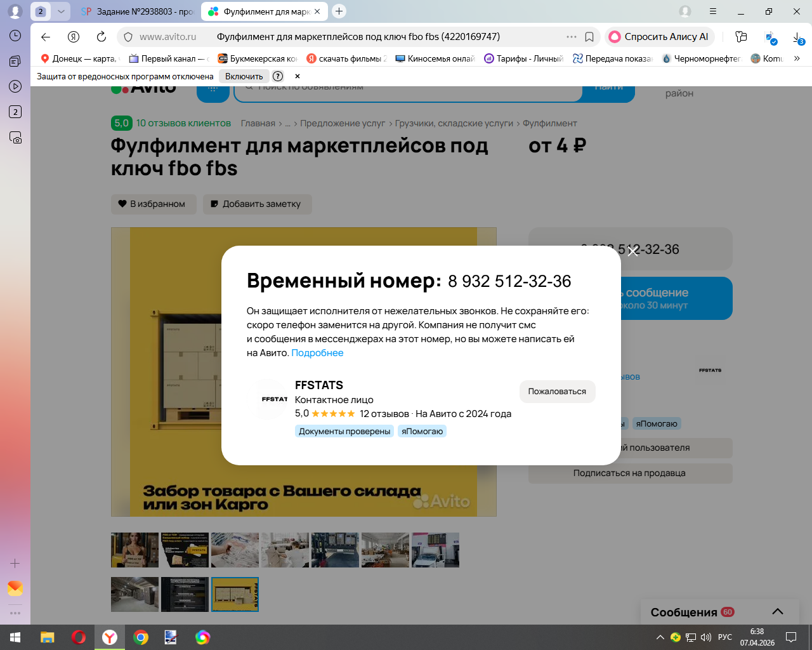This screenshot has height=650, width=812.
Task: Bookmark this page with the bookmark icon
Action: 589,37
